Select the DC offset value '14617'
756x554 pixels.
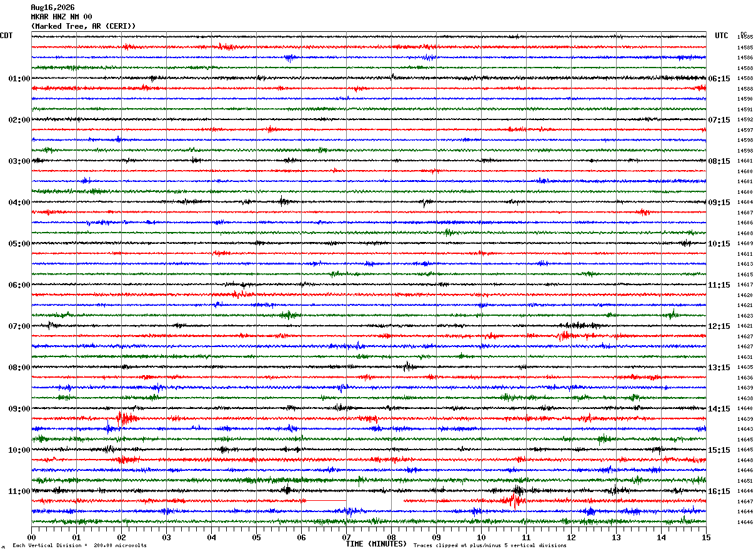pos(745,285)
